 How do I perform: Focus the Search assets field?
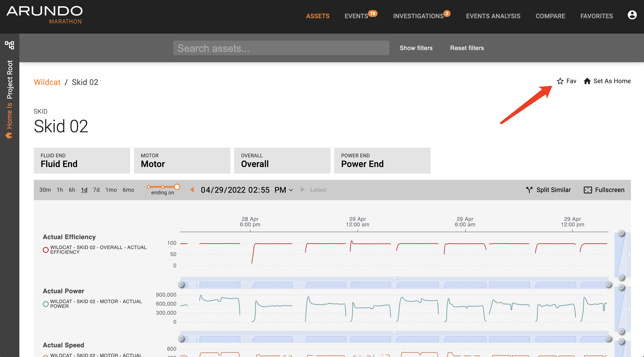(x=281, y=48)
